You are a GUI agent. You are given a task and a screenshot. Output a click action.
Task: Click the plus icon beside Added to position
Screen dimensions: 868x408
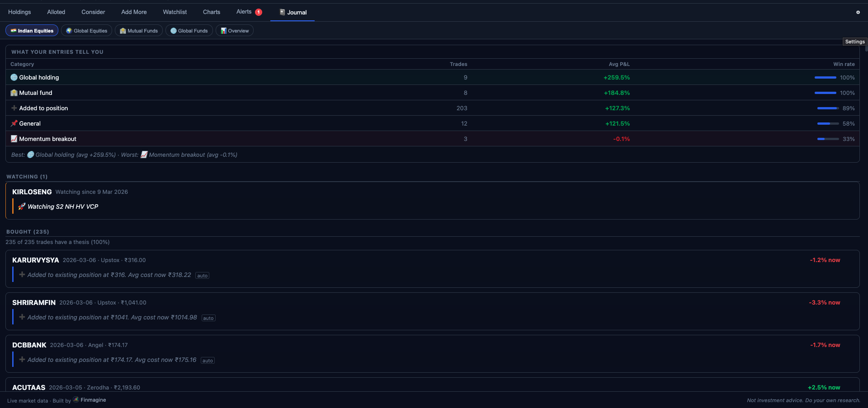pyautogui.click(x=14, y=108)
